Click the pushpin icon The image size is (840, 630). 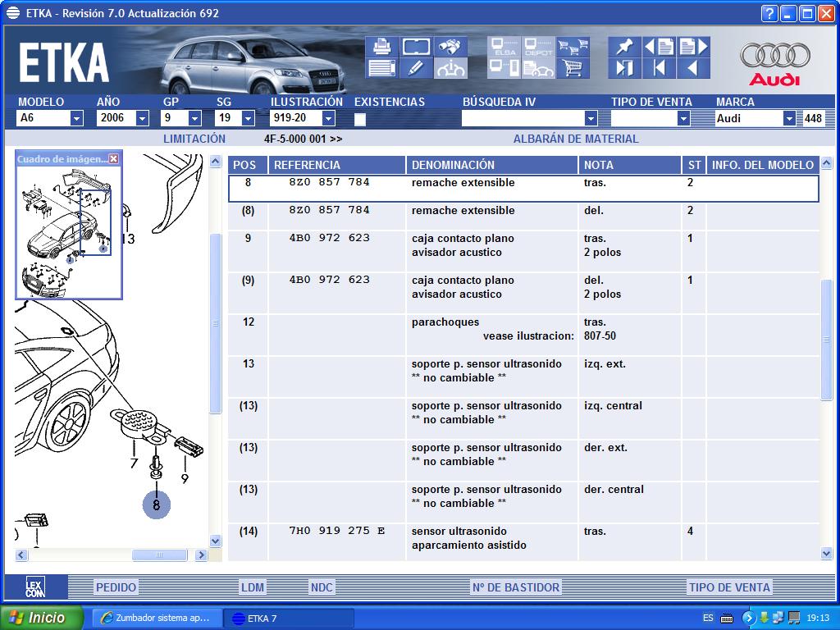pyautogui.click(x=624, y=47)
